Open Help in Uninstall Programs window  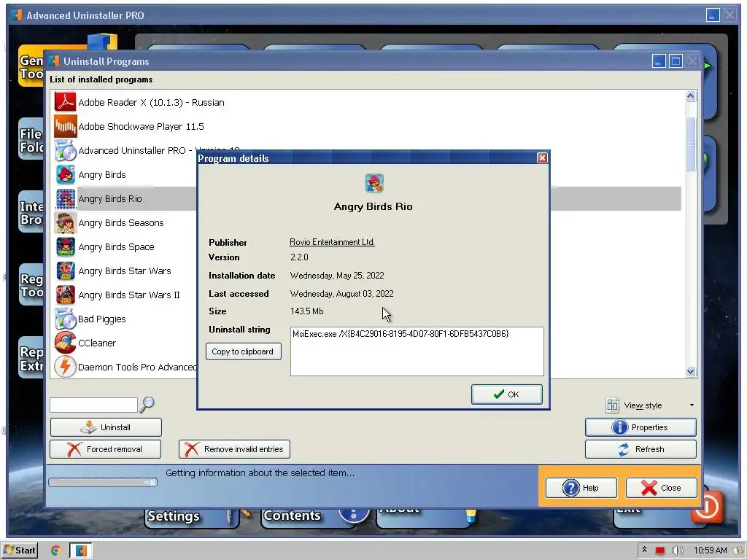tap(581, 488)
